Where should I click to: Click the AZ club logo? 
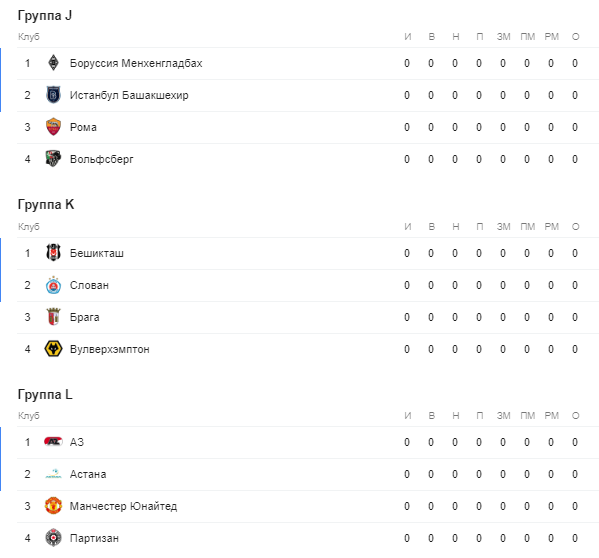(x=53, y=442)
